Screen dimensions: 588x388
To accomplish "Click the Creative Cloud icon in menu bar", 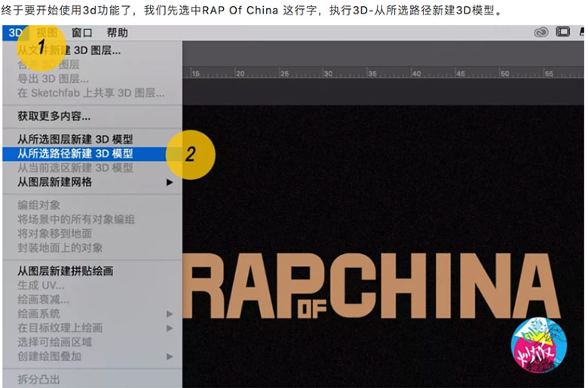I will 541,32.
